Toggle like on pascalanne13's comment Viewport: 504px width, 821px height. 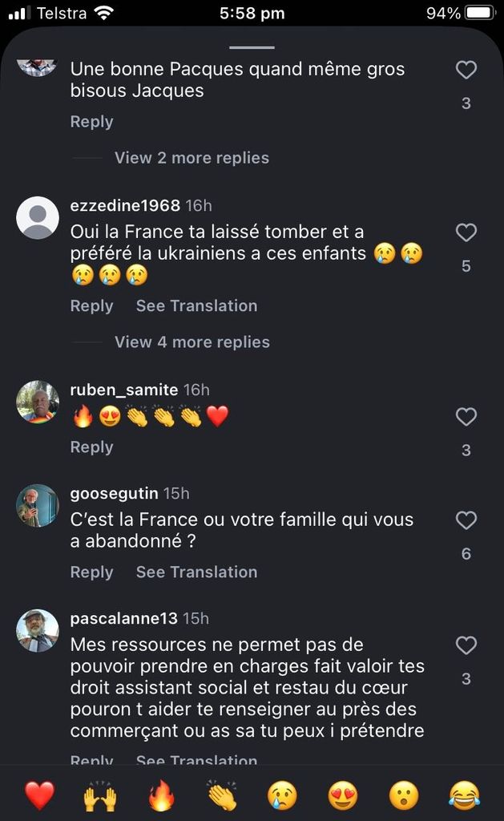point(466,645)
